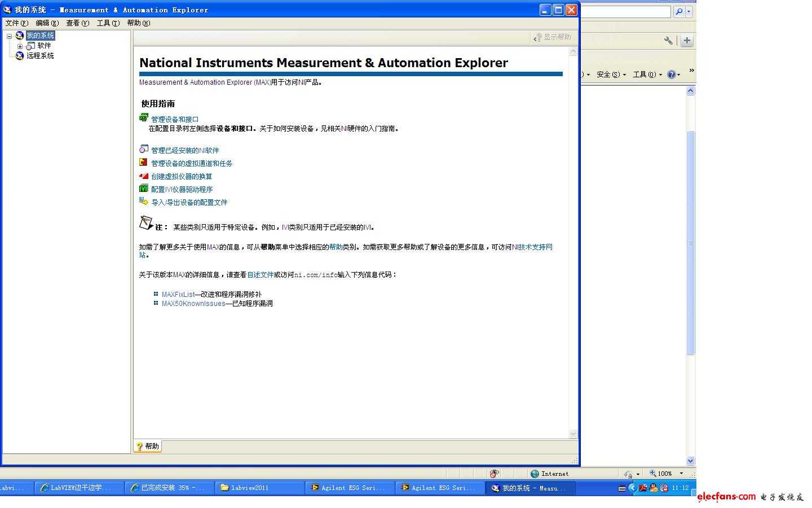812x508 pixels.
Task: Open the 管理已经安装的NI软件 link
Action: [x=185, y=150]
